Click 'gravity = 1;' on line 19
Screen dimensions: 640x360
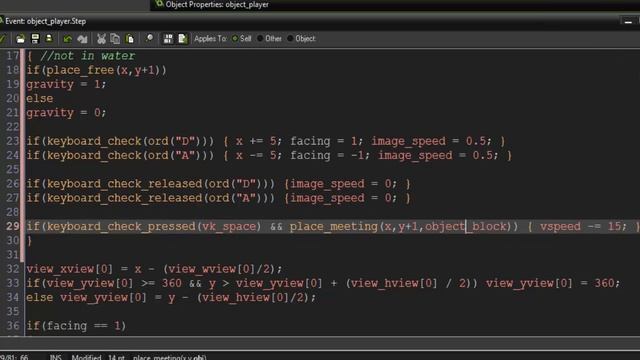coord(66,84)
